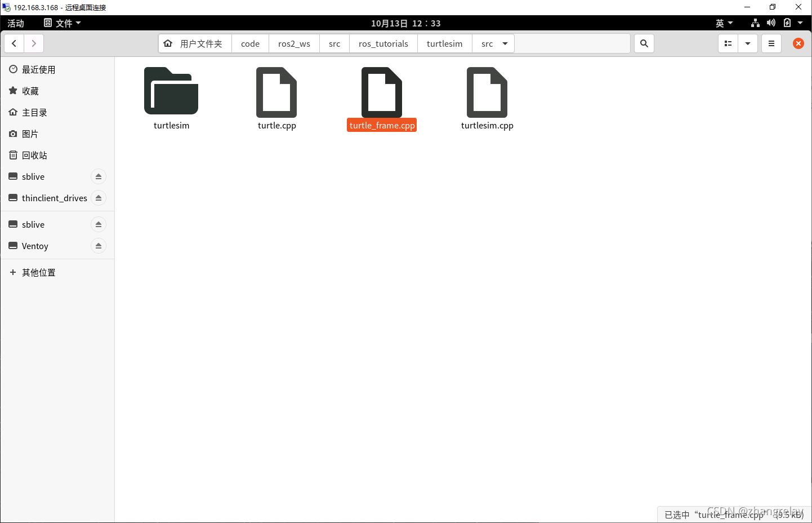Select the turtle_frame.cpp file icon
Viewport: 812px width, 523px height.
382,92
